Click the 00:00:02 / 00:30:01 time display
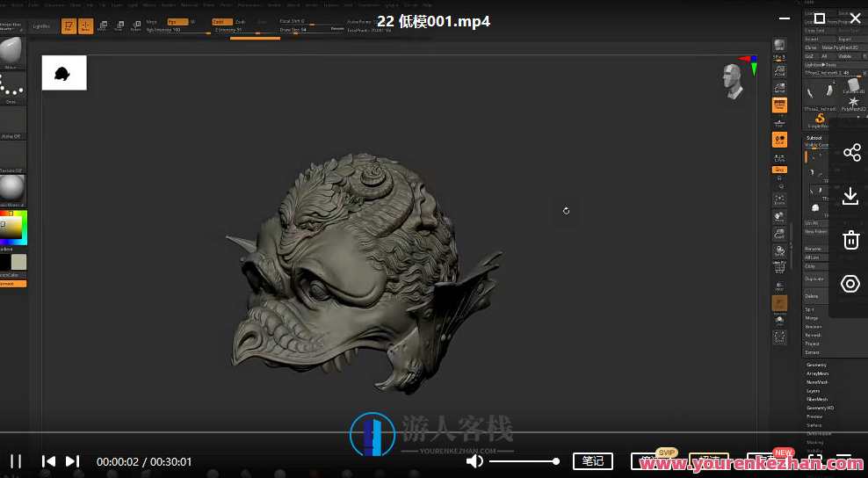The image size is (868, 478). [x=144, y=461]
